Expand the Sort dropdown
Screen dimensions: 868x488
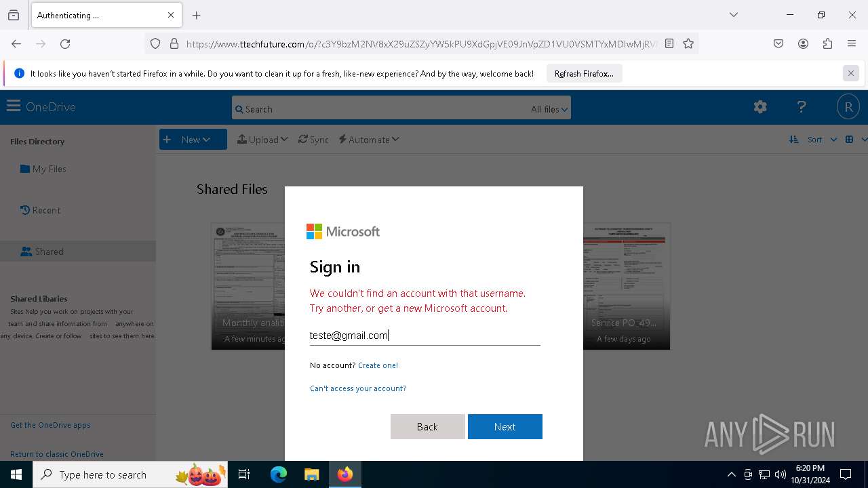coord(822,140)
